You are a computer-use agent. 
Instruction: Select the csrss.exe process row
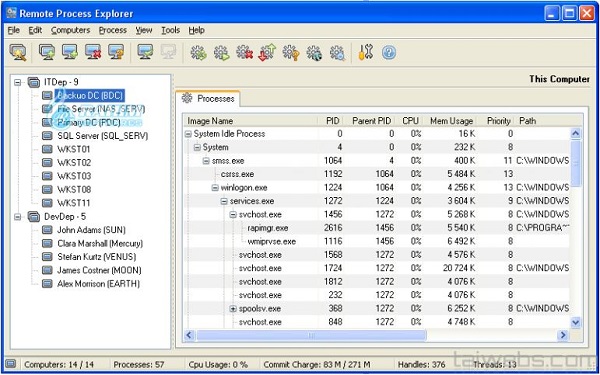[x=377, y=174]
